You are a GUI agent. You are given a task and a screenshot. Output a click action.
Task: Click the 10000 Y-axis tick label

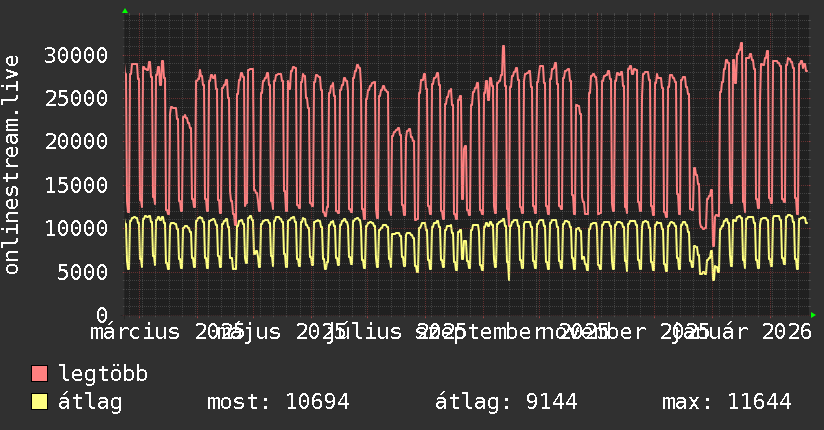coord(79,228)
